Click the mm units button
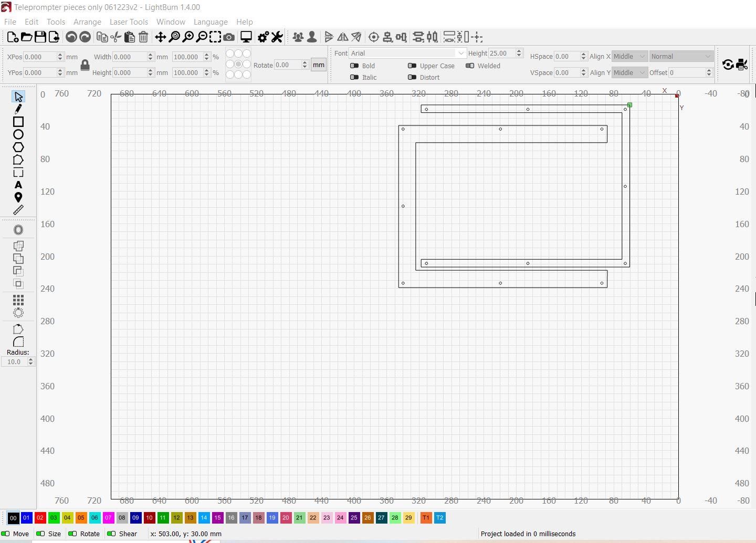This screenshot has width=756, height=543. [x=319, y=65]
